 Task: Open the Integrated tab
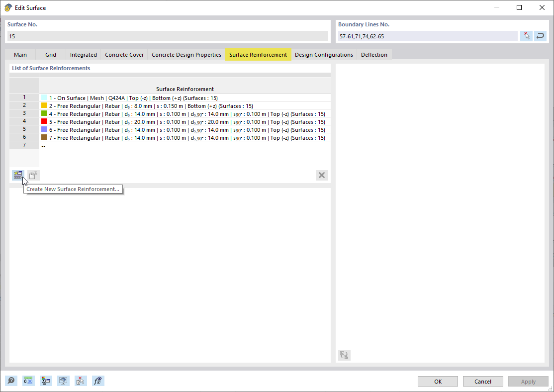pyautogui.click(x=84, y=55)
